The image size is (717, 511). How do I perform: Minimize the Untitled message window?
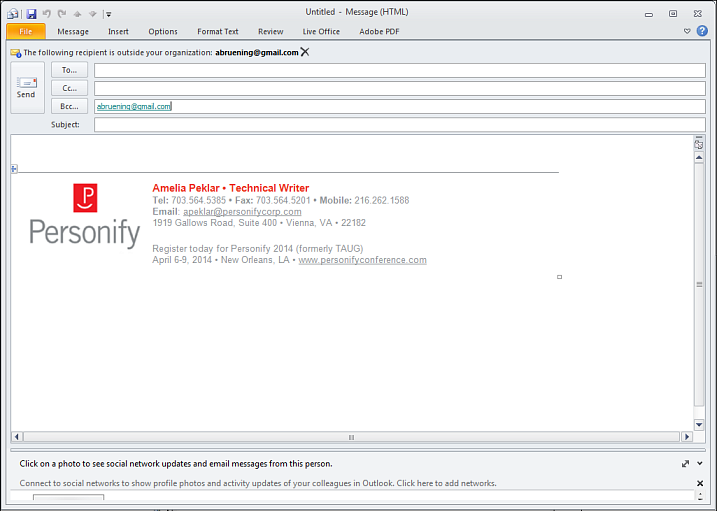coord(648,14)
